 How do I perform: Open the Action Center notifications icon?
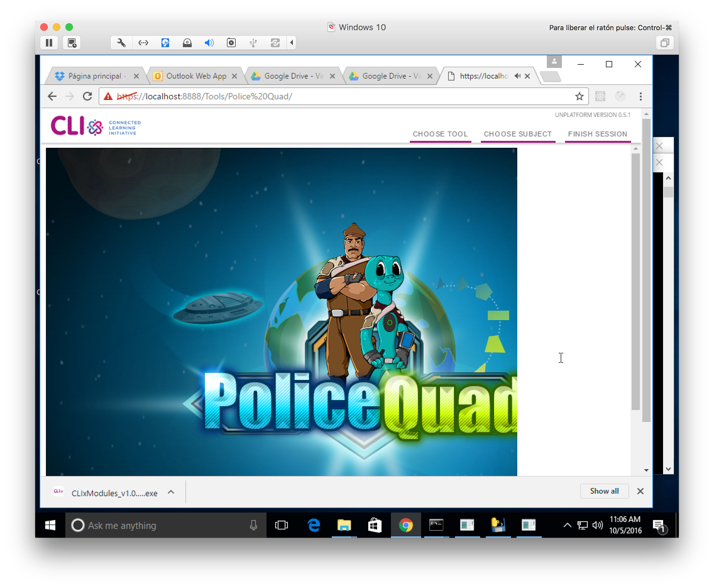point(659,526)
